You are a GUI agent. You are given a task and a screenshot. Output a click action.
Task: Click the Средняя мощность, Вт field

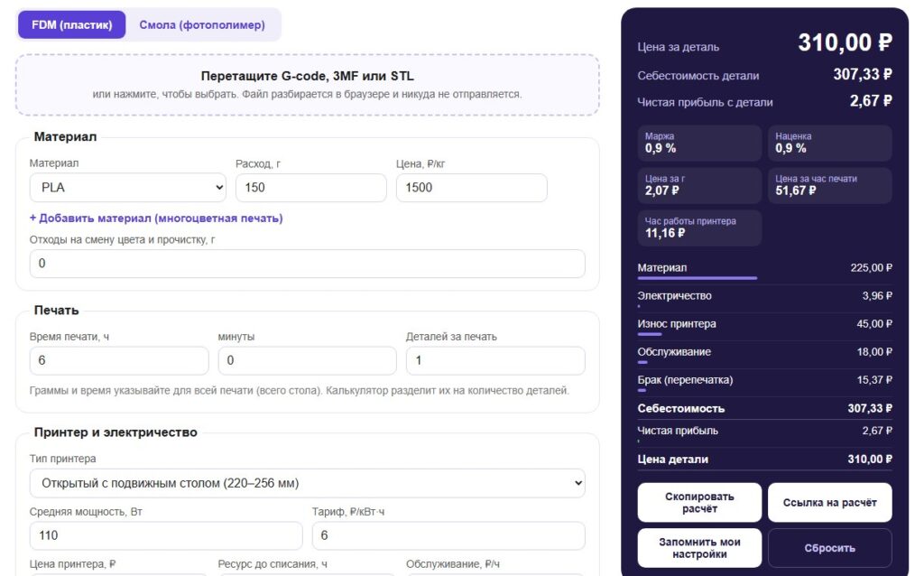pos(166,535)
